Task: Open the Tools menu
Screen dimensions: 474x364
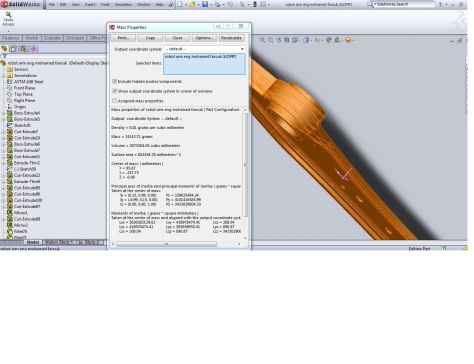Action: click(105, 5)
